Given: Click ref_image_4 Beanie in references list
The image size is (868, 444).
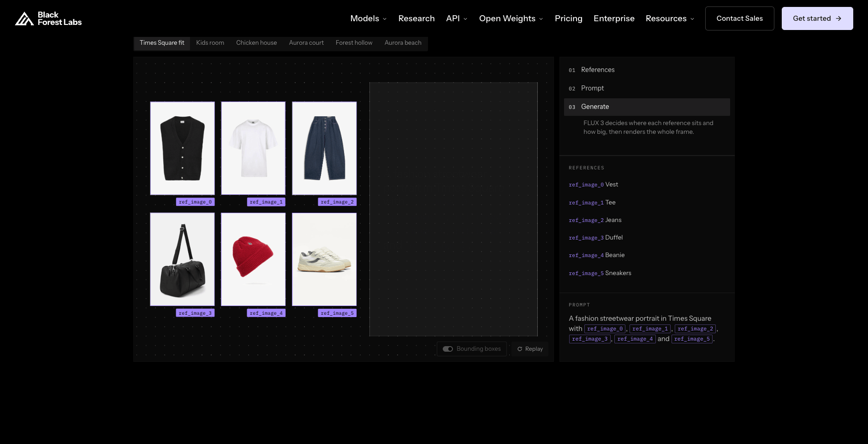Looking at the screenshot, I should 596,255.
